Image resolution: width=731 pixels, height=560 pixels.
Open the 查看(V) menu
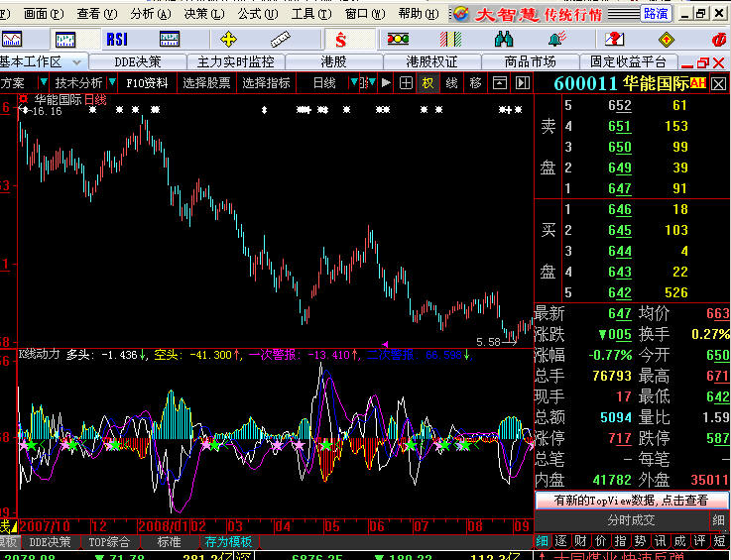[x=97, y=14]
